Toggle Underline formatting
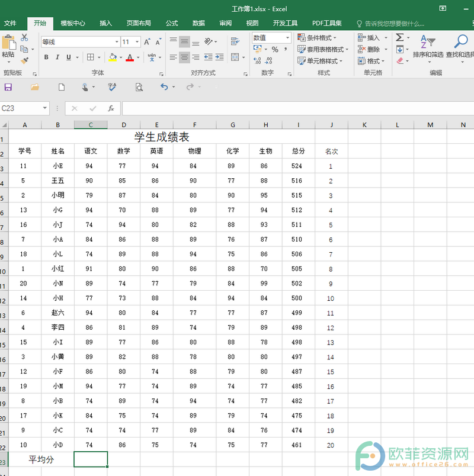The width and height of the screenshot is (474, 476). click(x=69, y=57)
